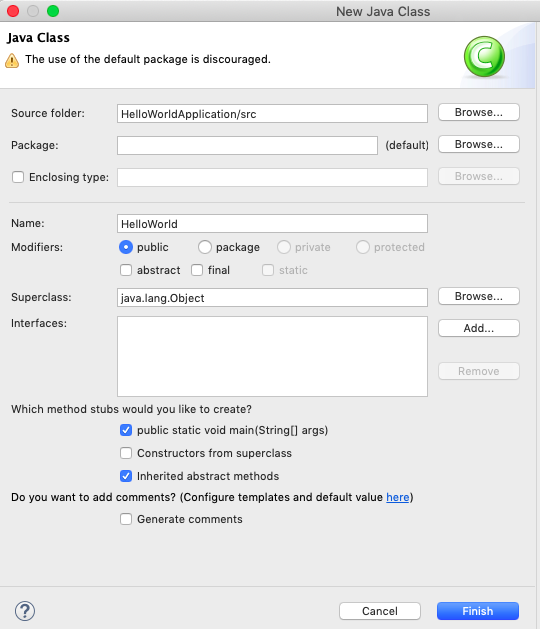Browse for the Source folder

(479, 112)
